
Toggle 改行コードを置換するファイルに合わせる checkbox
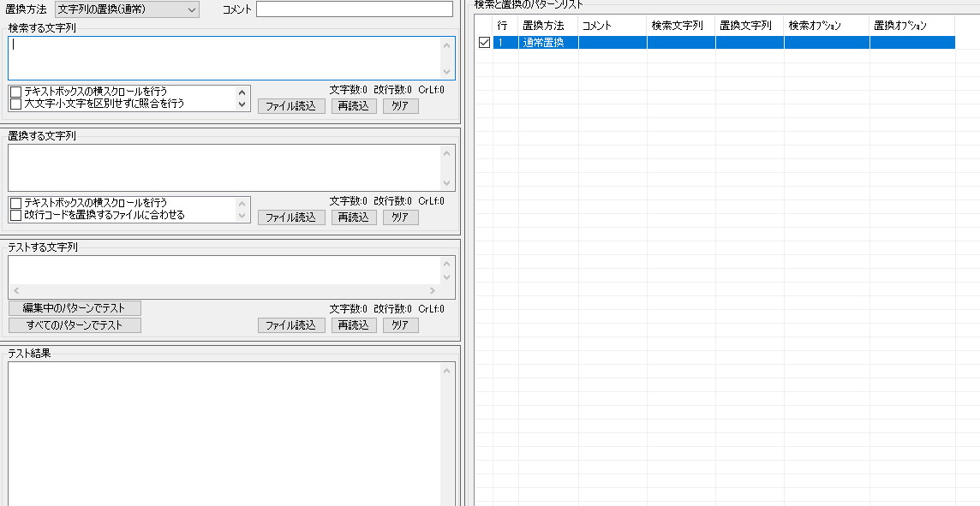15,215
